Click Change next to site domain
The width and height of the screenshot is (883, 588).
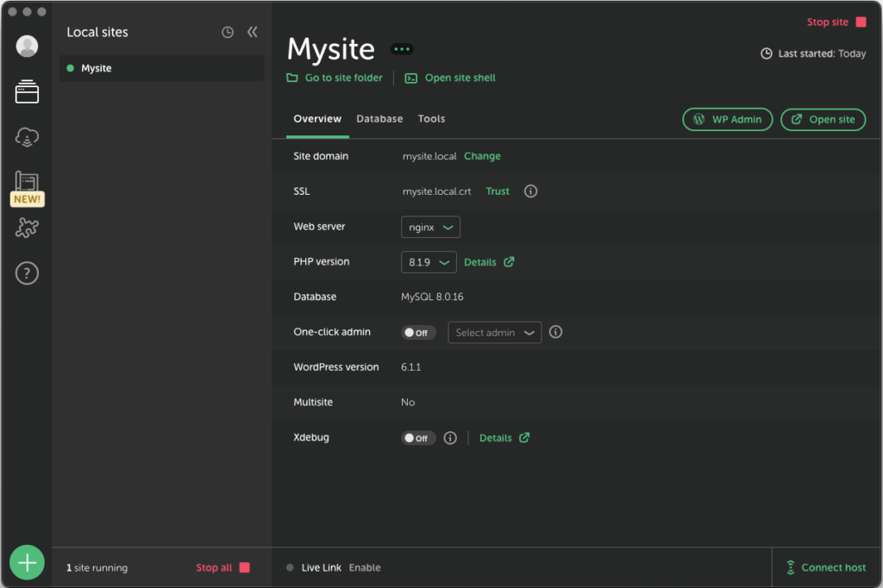pos(482,156)
